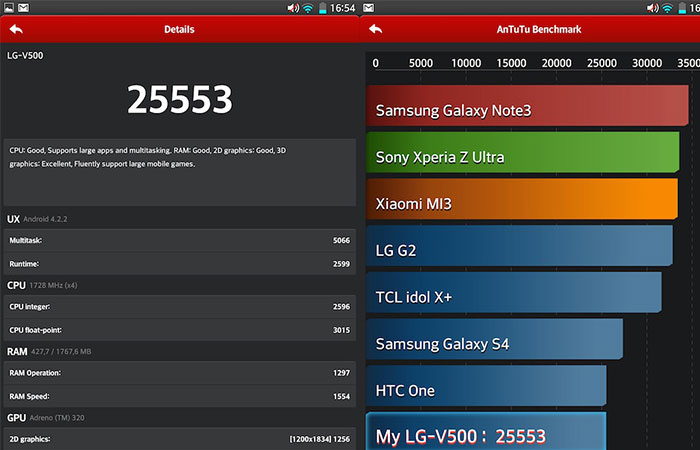Tap the TCL idol X+ bar
The image size is (700, 450).
[514, 296]
